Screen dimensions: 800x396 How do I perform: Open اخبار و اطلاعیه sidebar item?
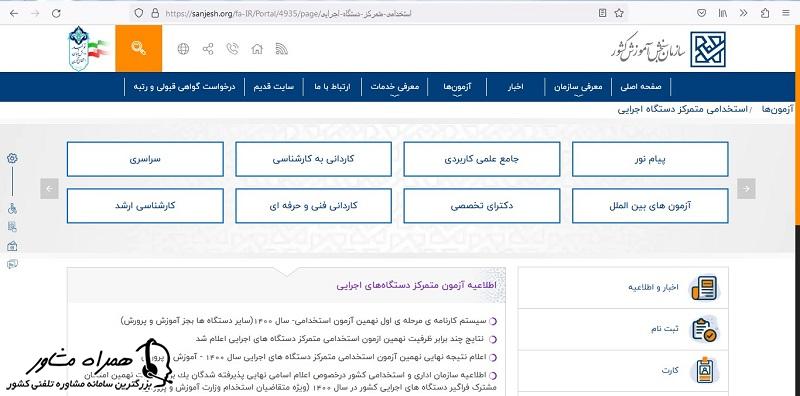[x=623, y=288]
